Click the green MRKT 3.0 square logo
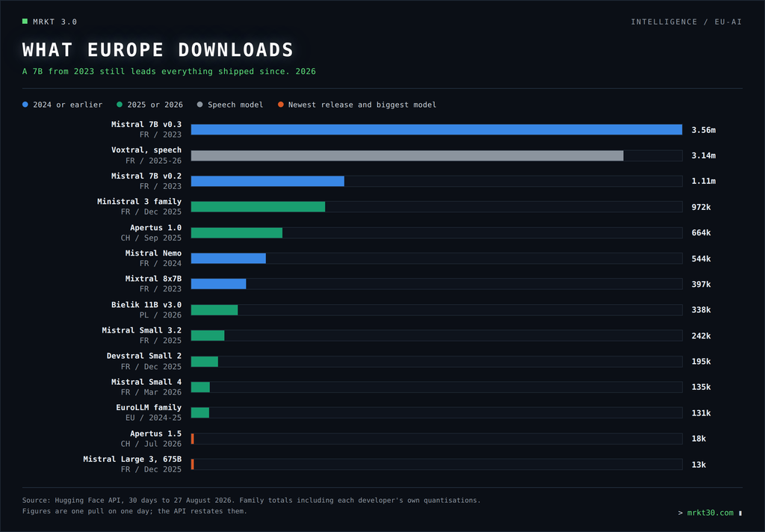This screenshot has height=532, width=765. 25,22
